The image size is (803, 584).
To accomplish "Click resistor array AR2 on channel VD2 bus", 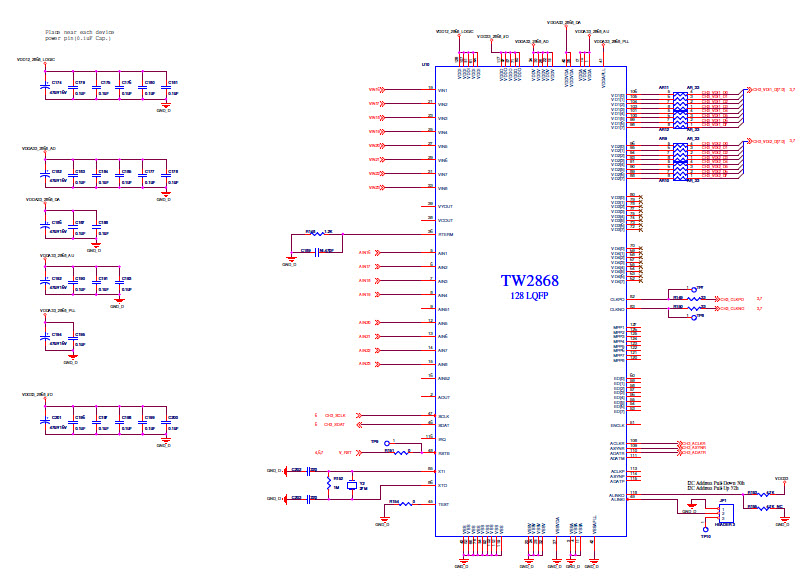I will pyautogui.click(x=680, y=161).
